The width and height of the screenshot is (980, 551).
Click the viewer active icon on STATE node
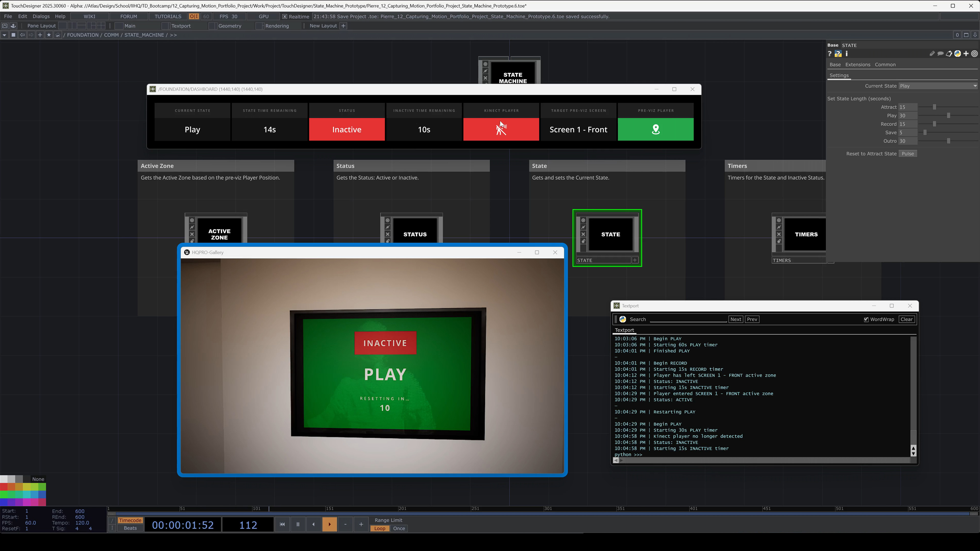point(583,220)
